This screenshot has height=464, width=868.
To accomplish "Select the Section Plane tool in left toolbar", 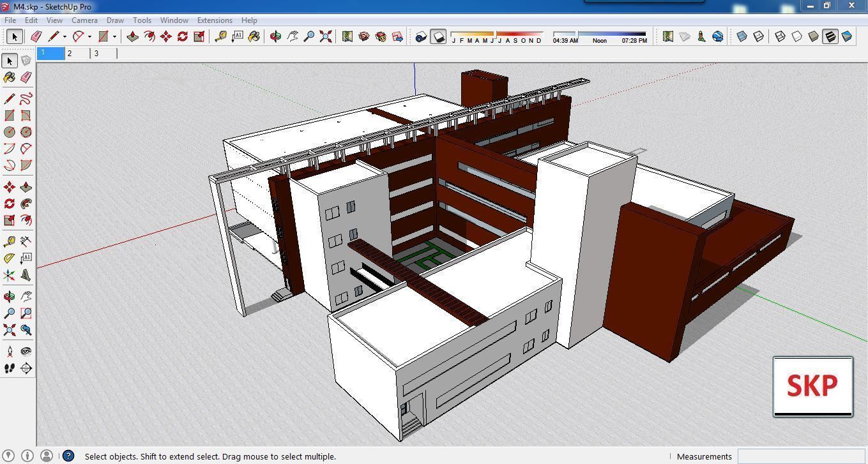I will point(26,368).
